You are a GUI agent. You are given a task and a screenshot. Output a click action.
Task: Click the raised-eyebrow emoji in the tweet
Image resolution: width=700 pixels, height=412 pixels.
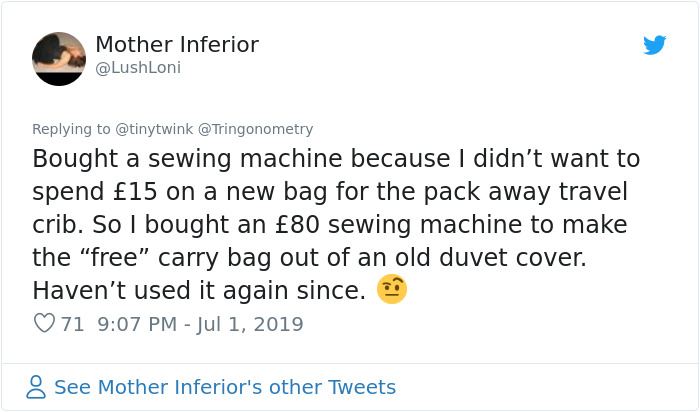tap(392, 289)
